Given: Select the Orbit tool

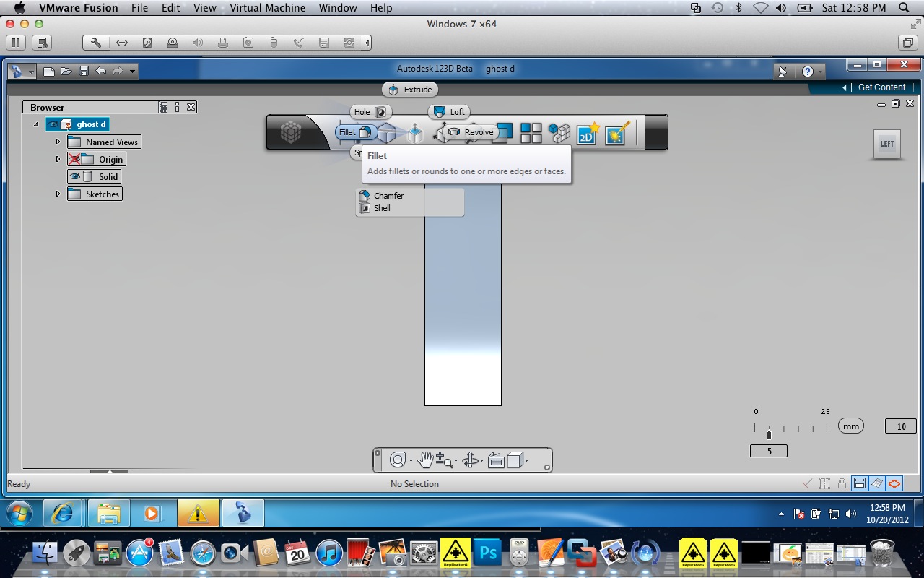Looking at the screenshot, I should tap(471, 460).
